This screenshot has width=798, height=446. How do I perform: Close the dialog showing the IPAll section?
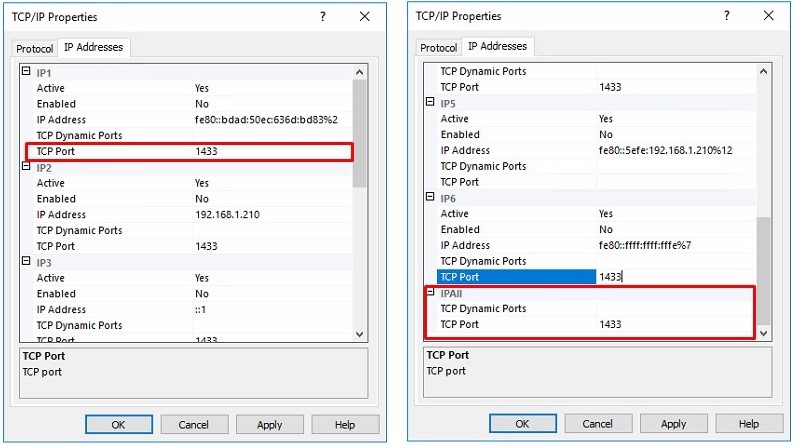(x=769, y=17)
